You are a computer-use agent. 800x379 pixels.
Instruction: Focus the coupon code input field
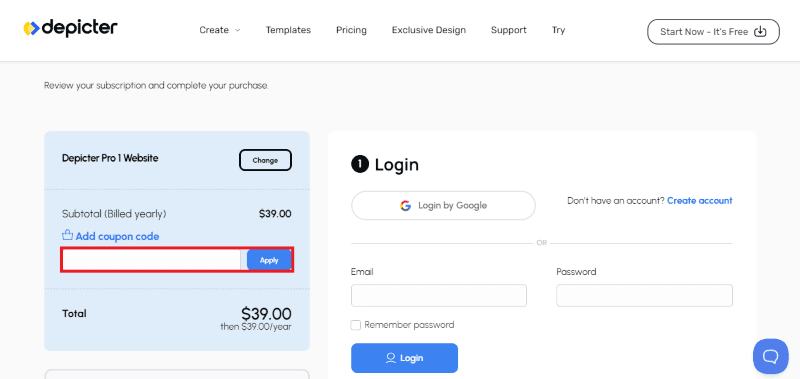(x=152, y=260)
